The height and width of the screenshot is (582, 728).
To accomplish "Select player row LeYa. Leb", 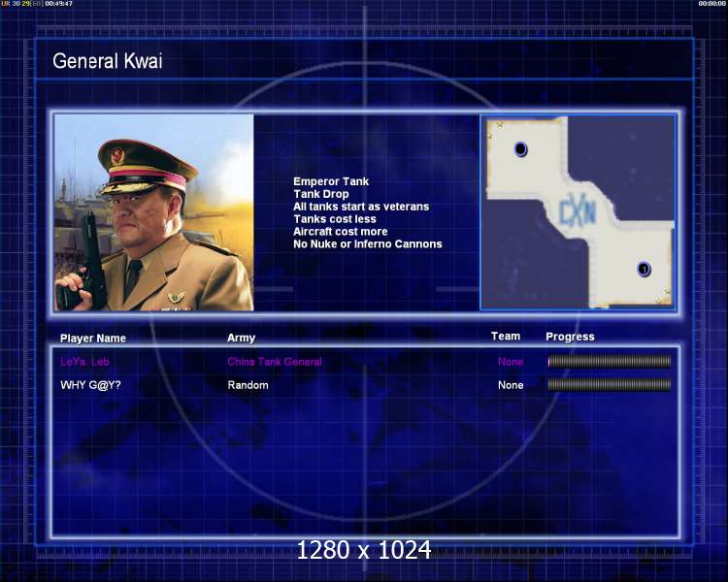I will 365,362.
